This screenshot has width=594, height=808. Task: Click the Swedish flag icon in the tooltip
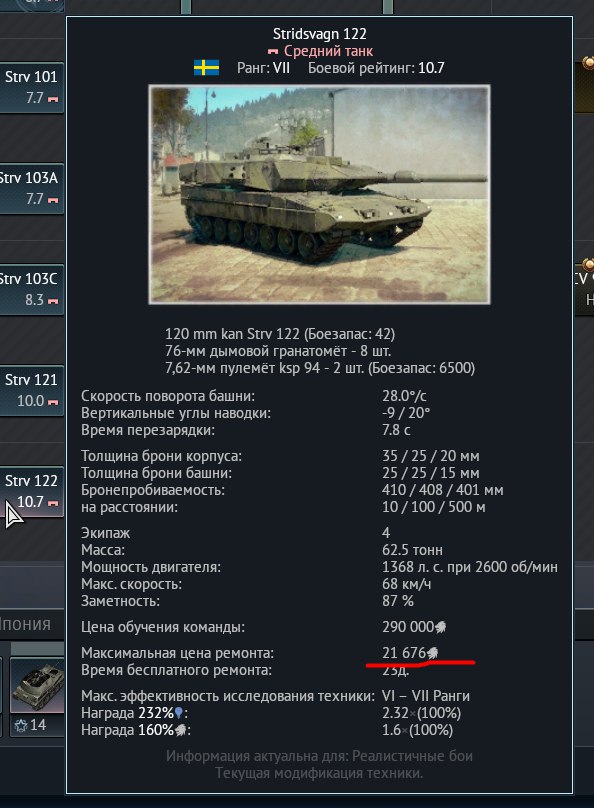click(206, 68)
